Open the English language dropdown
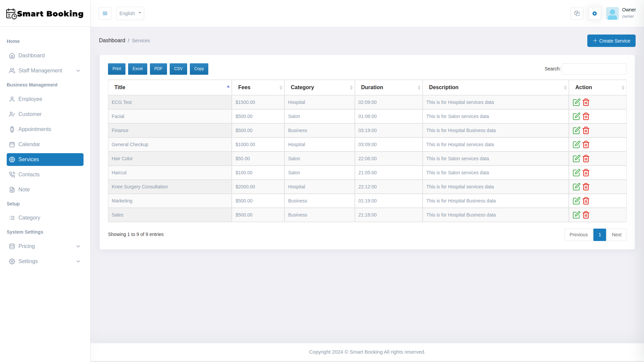This screenshot has width=644, height=362. tap(130, 13)
